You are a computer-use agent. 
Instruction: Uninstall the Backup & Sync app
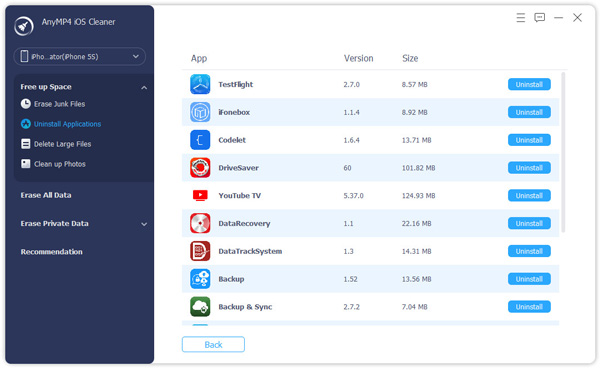click(x=529, y=307)
